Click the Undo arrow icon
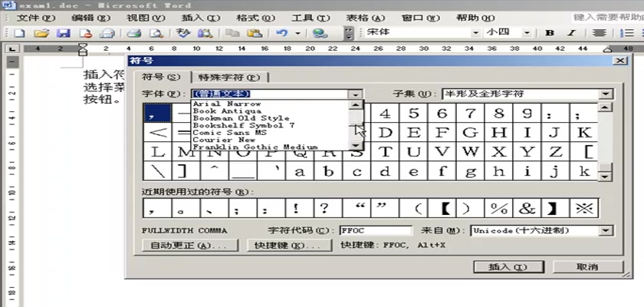Viewport: 644px width, 307px height. coord(282,33)
